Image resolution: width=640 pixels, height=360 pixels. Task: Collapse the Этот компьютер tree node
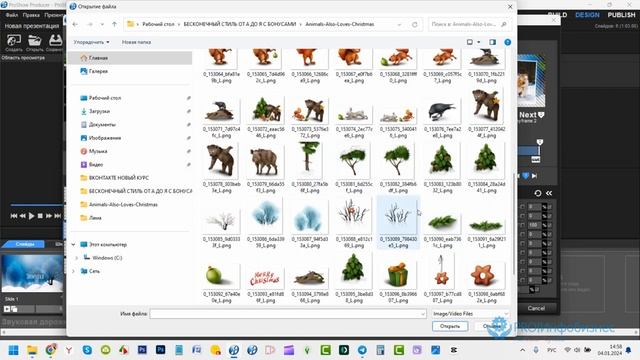click(73, 244)
